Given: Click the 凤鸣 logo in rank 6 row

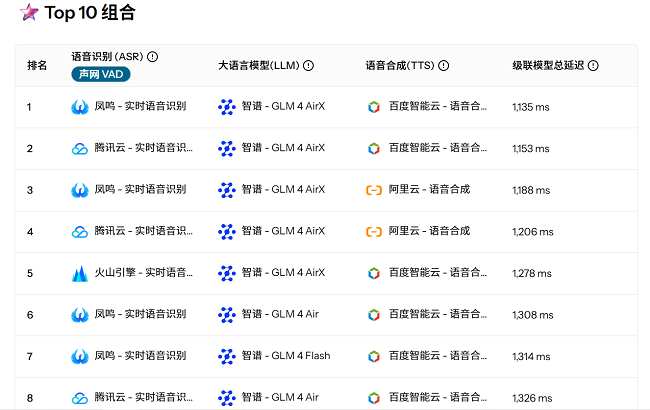Looking at the screenshot, I should click(x=80, y=315).
